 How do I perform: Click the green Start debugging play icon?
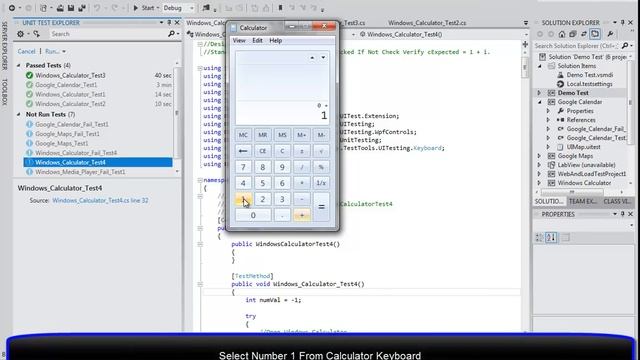tap(136, 8)
